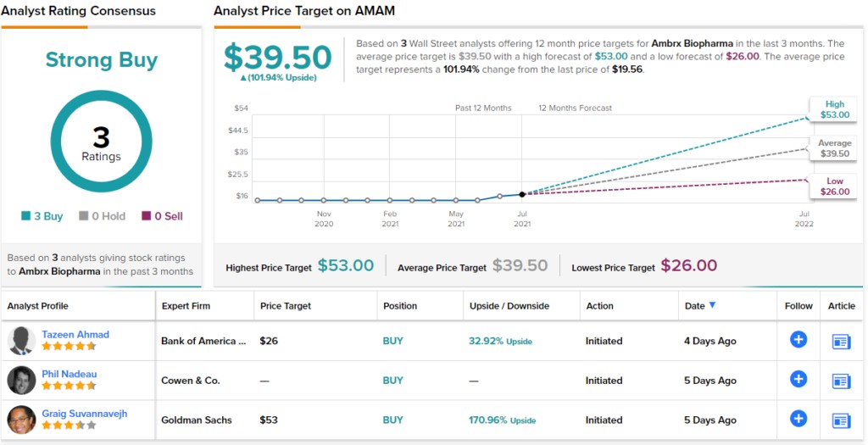The image size is (868, 445).
Task: Open the article icon for Cowen & Co.
Action: pyautogui.click(x=841, y=381)
